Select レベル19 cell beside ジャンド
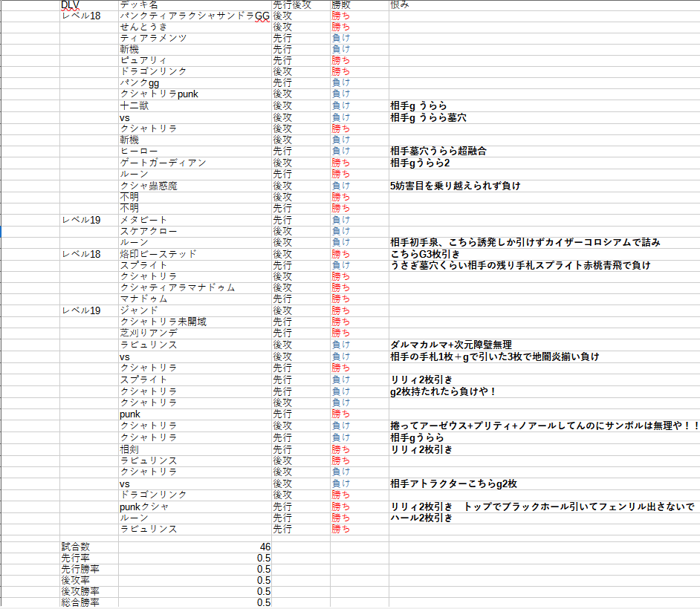 [x=89, y=310]
